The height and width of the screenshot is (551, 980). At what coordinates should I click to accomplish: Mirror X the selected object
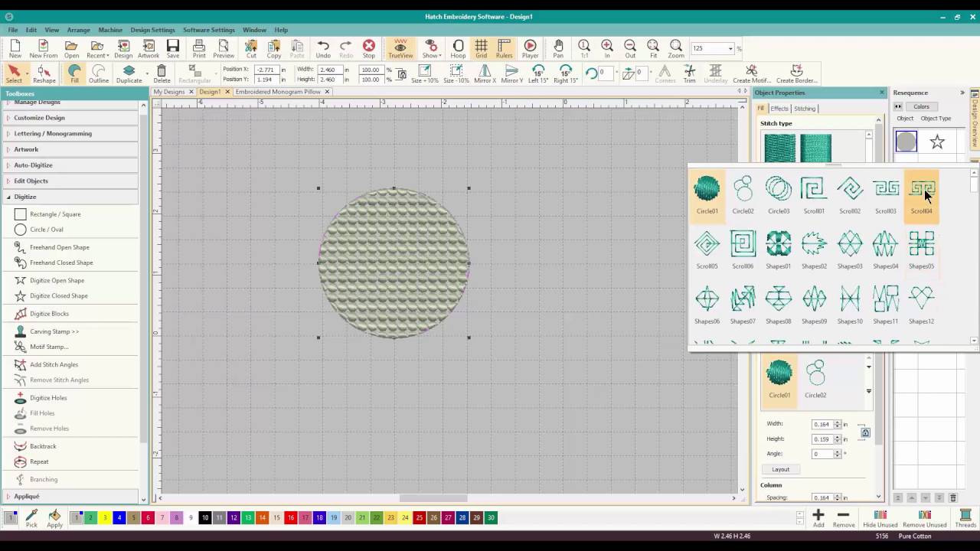485,73
